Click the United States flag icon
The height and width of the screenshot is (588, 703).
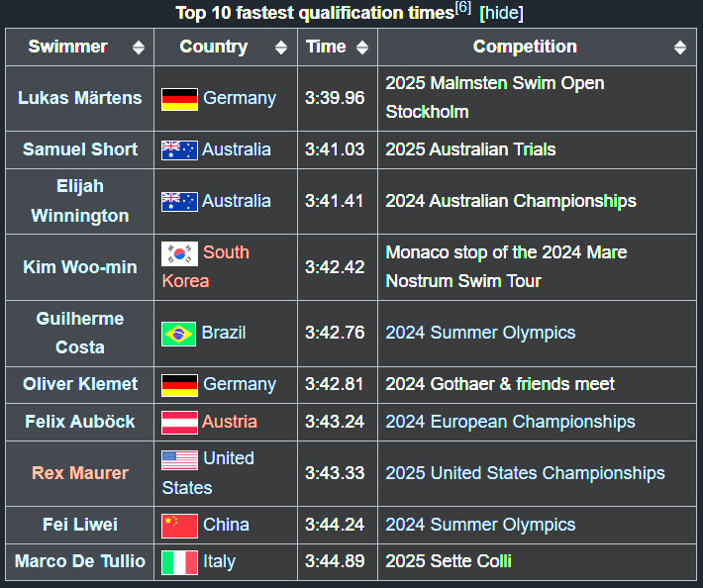[179, 460]
